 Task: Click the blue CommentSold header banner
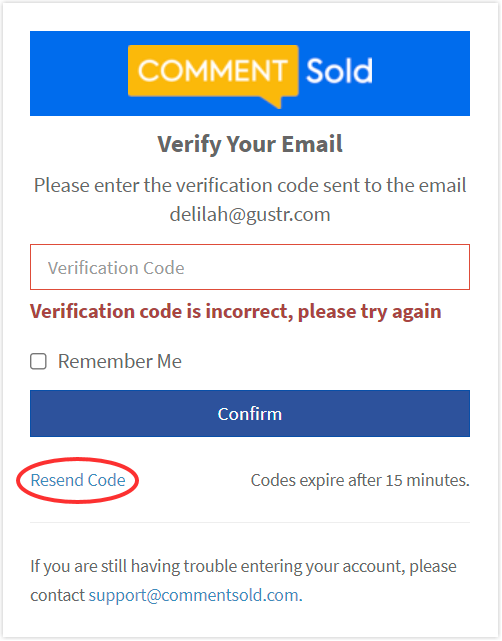click(x=250, y=74)
